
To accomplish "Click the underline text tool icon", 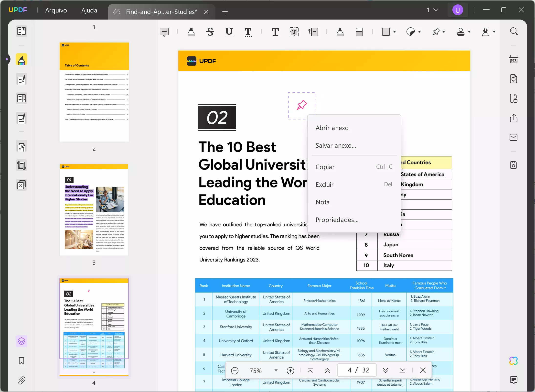I will (229, 32).
